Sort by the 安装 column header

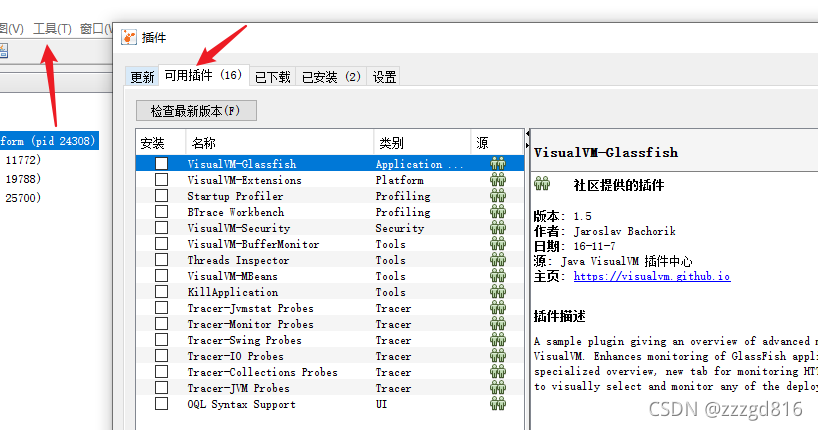point(160,142)
